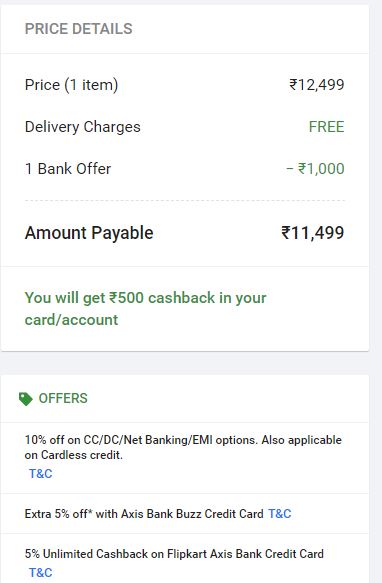
Task: Click the Also applicable on Cardless credit text
Action: [x=183, y=447]
